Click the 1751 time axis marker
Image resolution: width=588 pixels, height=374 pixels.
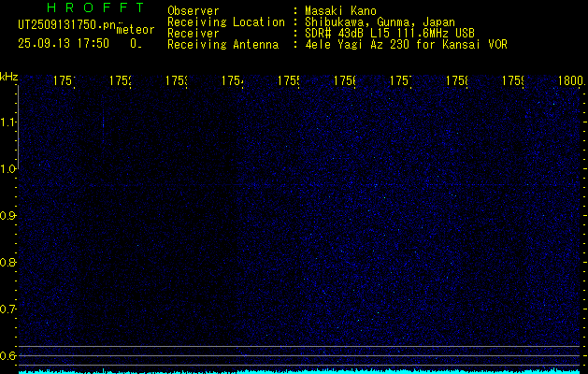tap(65, 80)
